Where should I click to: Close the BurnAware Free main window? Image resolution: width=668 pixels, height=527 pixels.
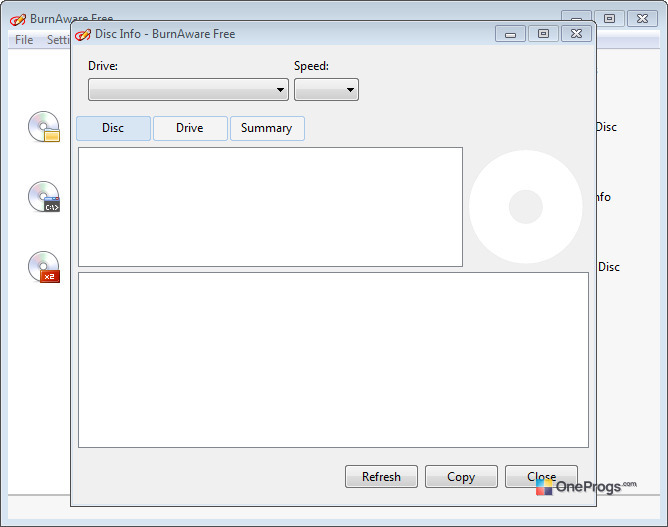coord(642,19)
